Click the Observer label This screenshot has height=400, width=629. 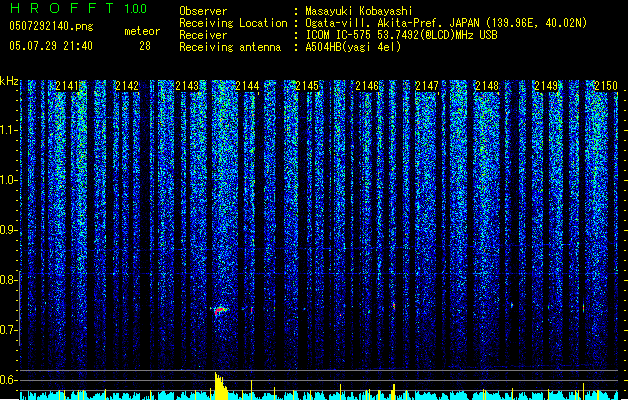coord(203,11)
